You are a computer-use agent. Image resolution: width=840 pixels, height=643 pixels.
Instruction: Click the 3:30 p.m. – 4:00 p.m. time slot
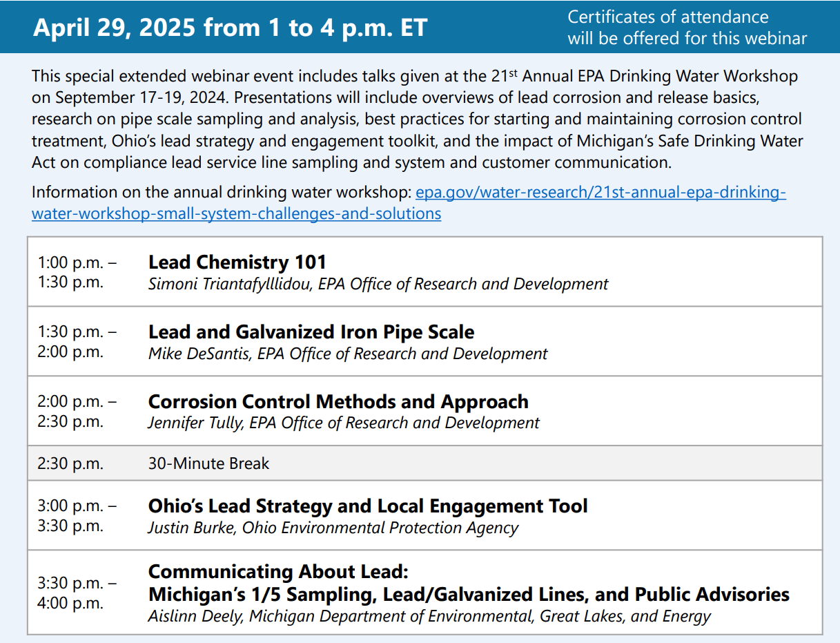click(77, 593)
